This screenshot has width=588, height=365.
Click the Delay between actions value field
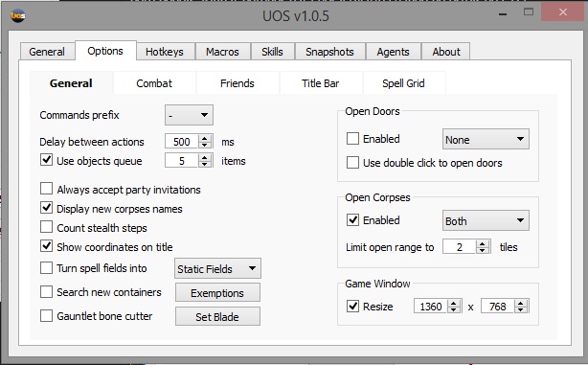[182, 142]
